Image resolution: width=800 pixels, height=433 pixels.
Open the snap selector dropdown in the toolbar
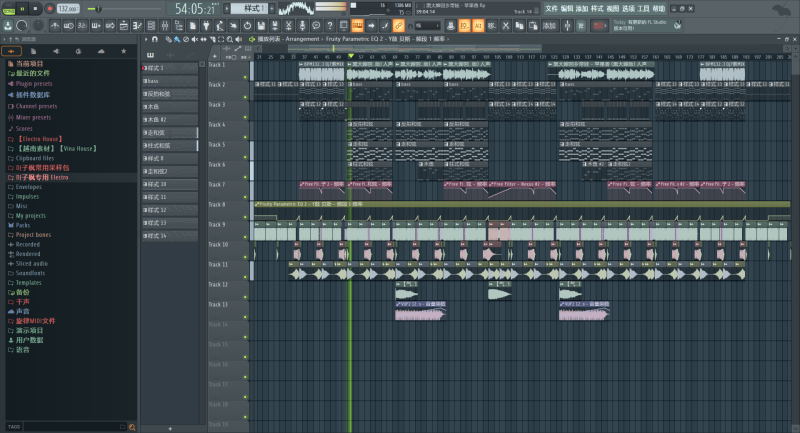[x=427, y=26]
